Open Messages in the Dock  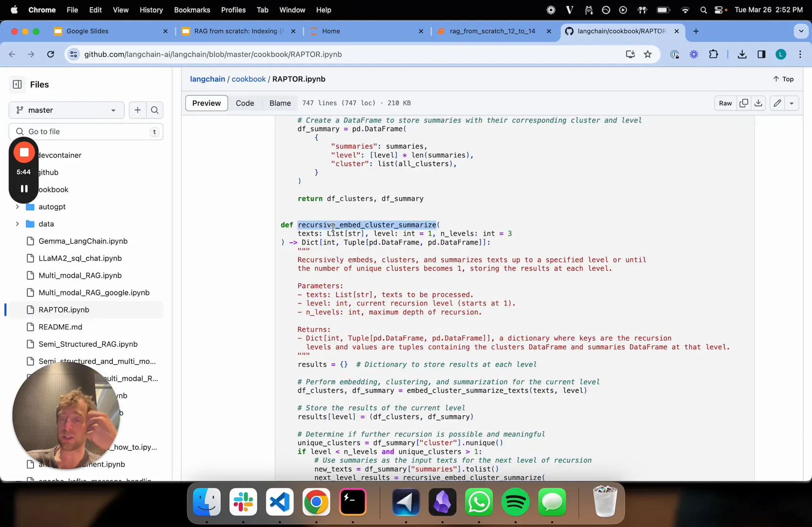(552, 502)
